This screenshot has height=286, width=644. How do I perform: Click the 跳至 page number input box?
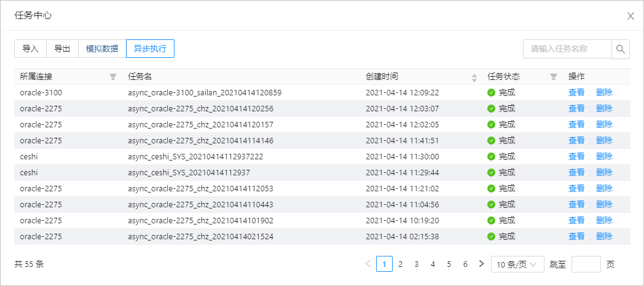click(586, 264)
